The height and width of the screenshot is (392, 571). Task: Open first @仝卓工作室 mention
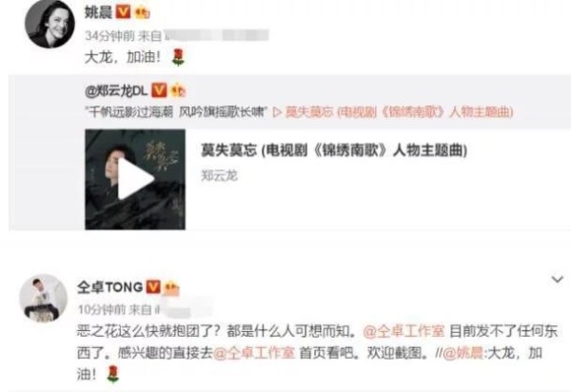[x=404, y=331]
